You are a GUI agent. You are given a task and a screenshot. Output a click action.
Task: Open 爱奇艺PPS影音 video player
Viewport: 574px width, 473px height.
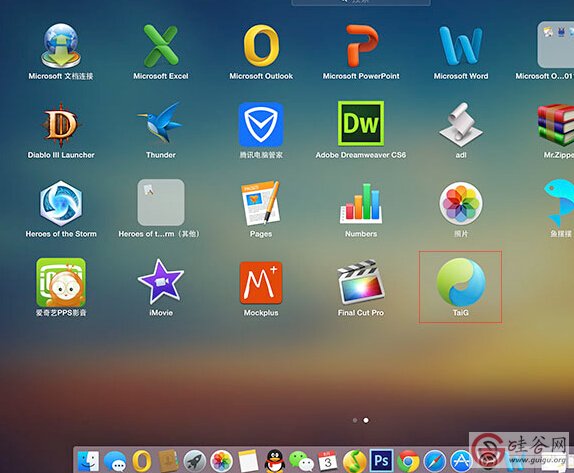point(61,282)
